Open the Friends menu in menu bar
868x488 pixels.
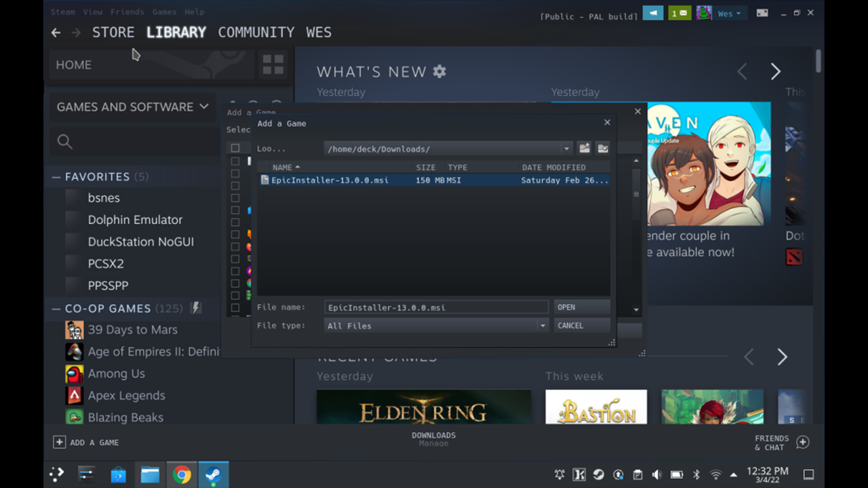point(127,12)
